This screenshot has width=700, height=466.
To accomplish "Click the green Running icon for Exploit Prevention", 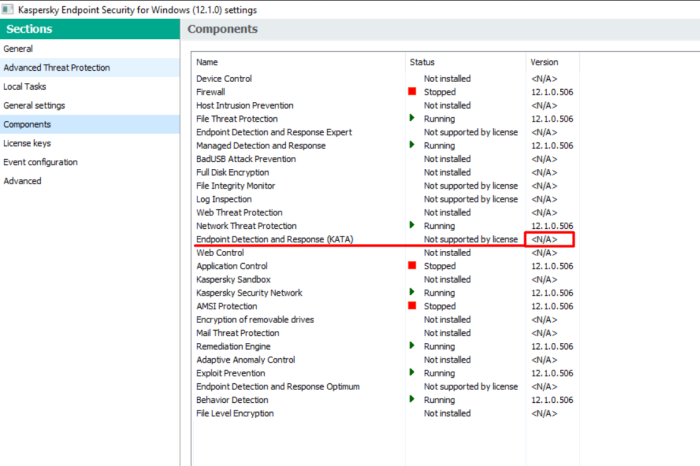I will (x=412, y=373).
